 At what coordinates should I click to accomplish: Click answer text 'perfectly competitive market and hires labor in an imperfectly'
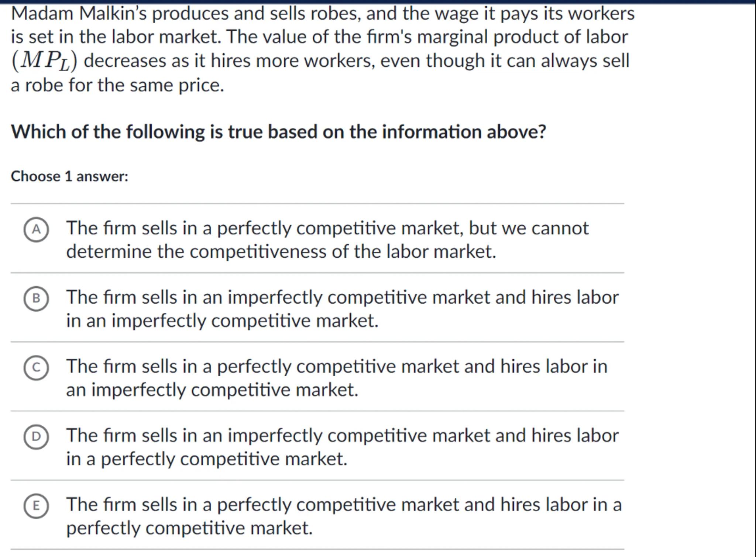tap(336, 378)
